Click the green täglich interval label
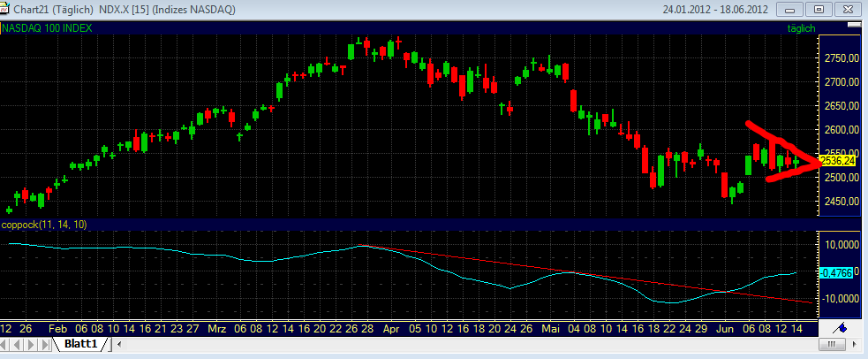Viewport: 868px width, 359px height. coord(801,28)
